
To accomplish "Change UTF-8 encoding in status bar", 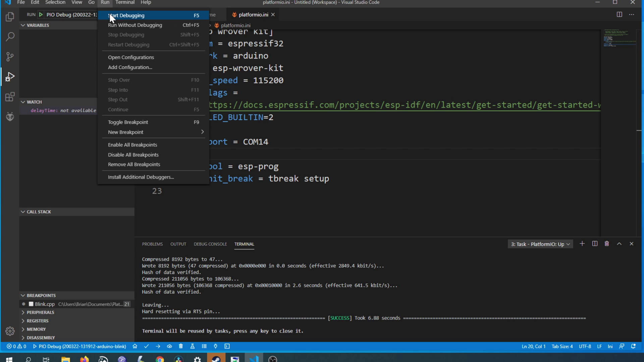I will pyautogui.click(x=585, y=346).
